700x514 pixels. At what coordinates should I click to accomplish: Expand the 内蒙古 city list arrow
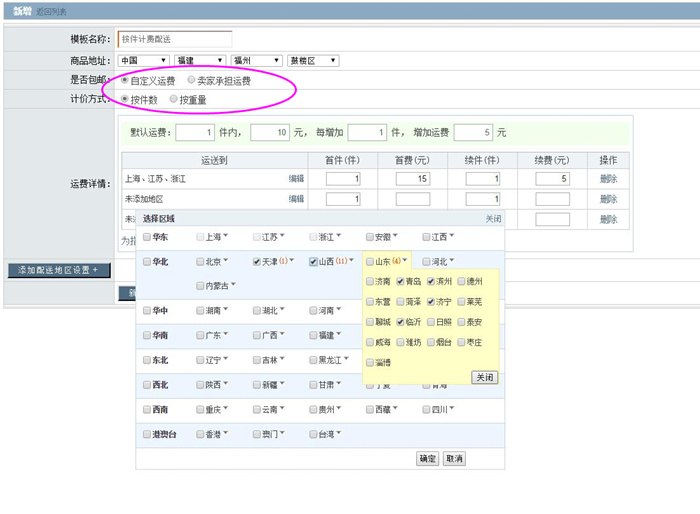click(232, 286)
